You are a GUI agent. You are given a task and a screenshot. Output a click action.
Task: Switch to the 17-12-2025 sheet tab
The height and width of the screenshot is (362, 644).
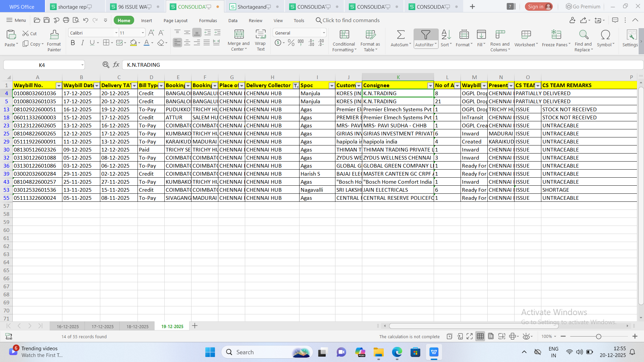point(102,326)
